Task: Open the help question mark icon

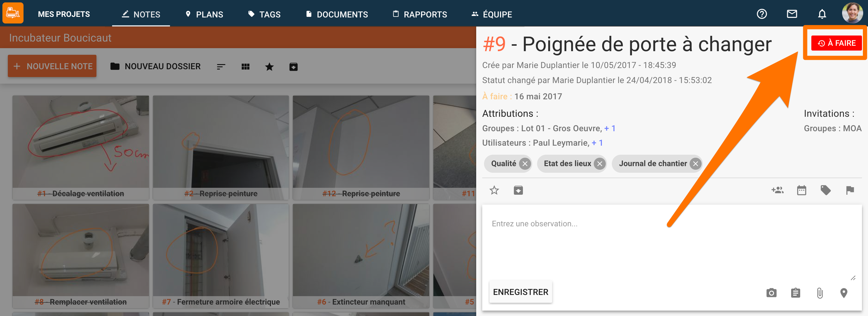Action: click(x=762, y=14)
